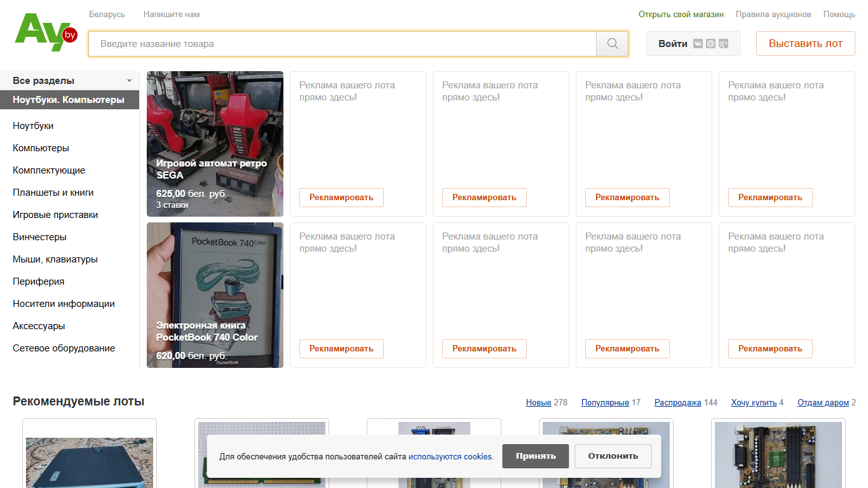
Task: Accept cookies with the Принять button
Action: pyautogui.click(x=536, y=456)
